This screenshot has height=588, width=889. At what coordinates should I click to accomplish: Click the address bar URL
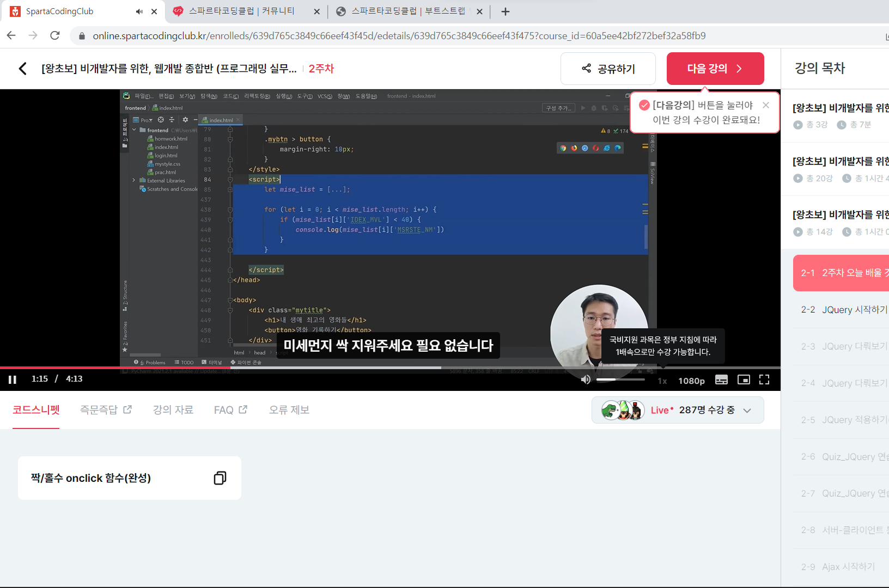(x=399, y=36)
